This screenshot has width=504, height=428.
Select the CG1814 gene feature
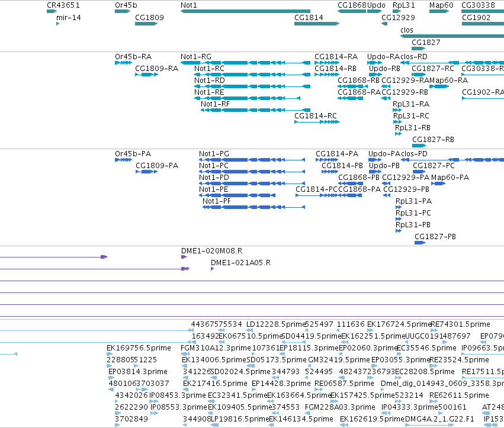click(317, 24)
